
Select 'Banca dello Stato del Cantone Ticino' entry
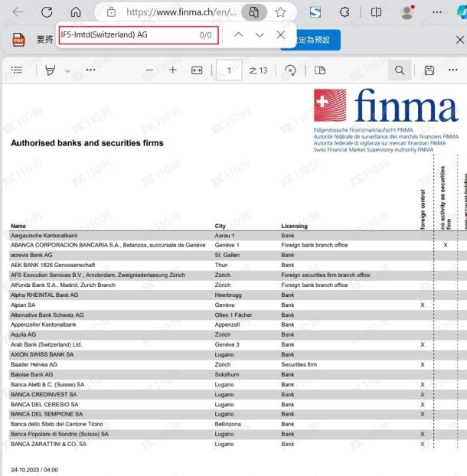(57, 424)
